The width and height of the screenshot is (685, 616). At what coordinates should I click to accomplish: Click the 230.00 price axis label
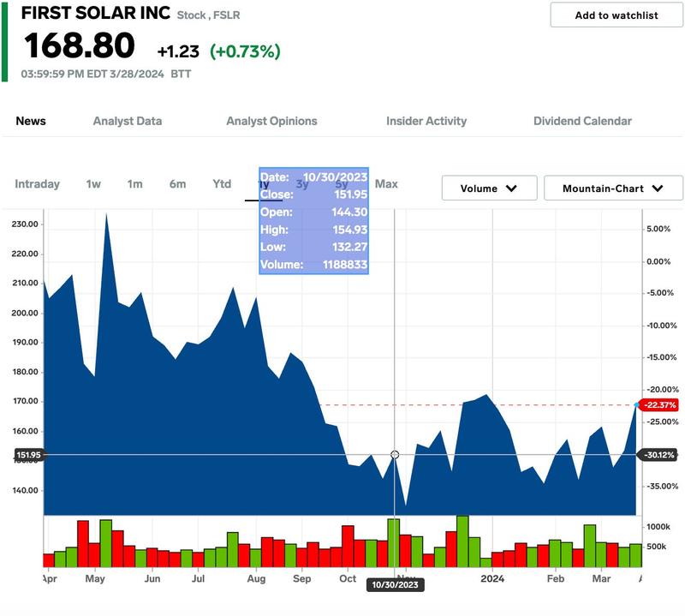click(25, 224)
